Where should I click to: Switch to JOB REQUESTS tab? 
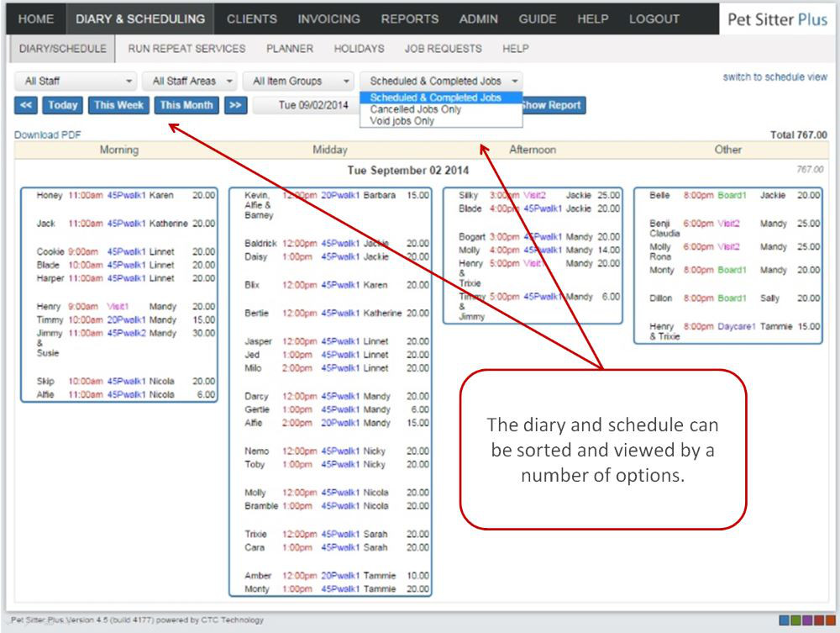443,48
